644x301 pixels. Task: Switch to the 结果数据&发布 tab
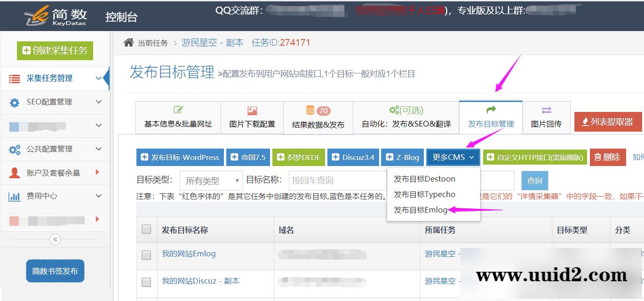[318, 118]
